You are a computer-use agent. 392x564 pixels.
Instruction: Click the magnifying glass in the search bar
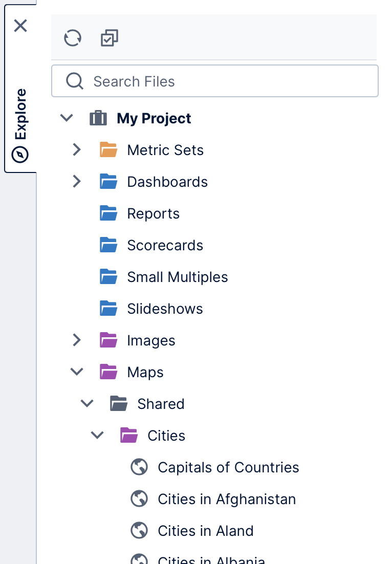[75, 81]
